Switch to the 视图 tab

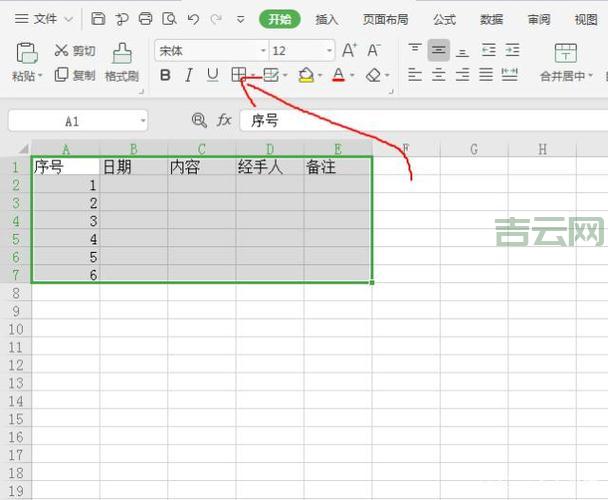586,19
